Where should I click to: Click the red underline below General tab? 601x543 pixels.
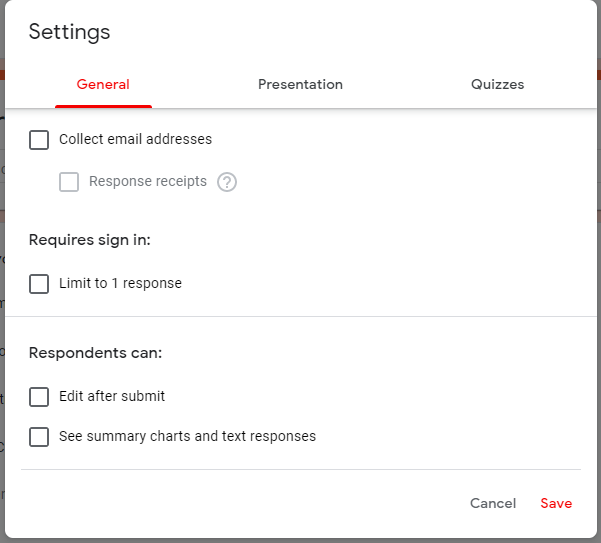(103, 106)
